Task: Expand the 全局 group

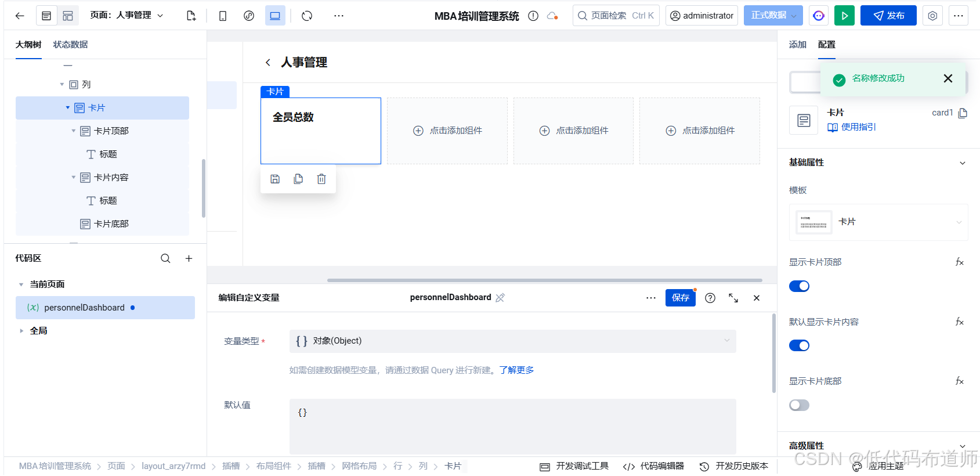Action: 21,331
